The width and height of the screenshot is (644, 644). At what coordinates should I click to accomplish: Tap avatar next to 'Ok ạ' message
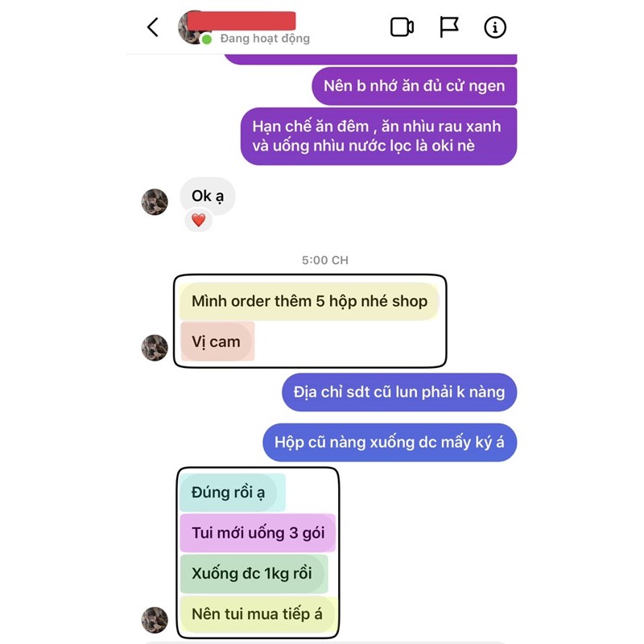click(x=155, y=202)
